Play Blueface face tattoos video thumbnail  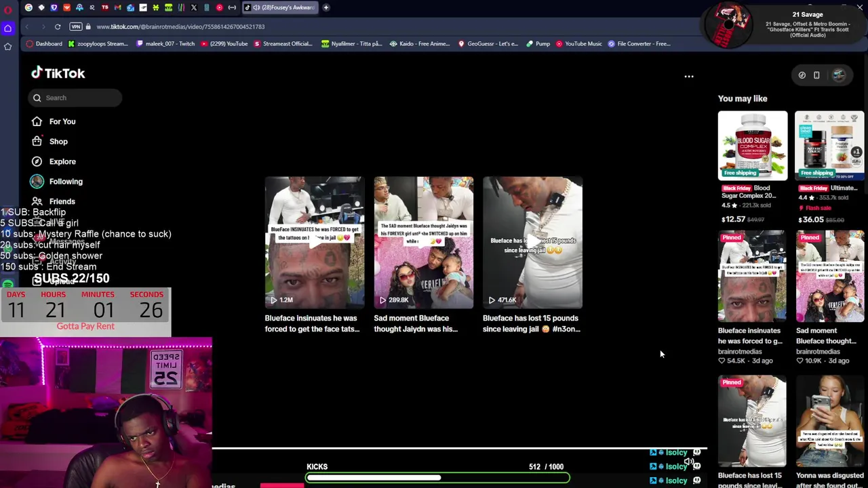315,243
